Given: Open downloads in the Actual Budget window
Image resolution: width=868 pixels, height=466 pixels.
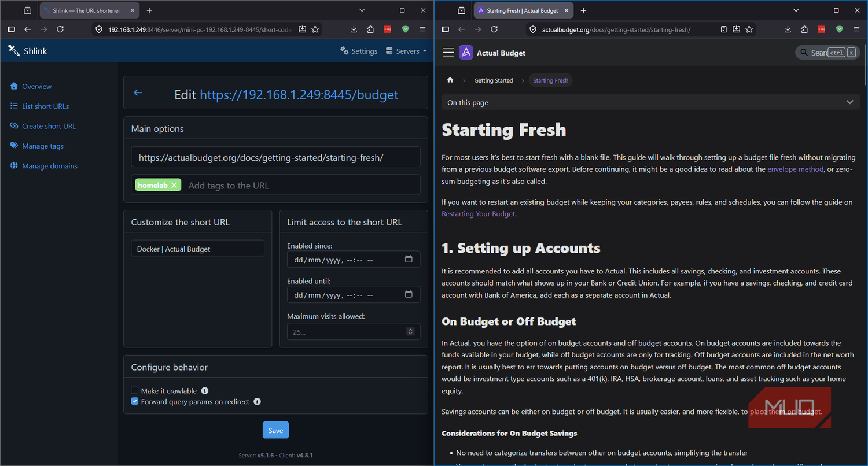Looking at the screenshot, I should 788,29.
